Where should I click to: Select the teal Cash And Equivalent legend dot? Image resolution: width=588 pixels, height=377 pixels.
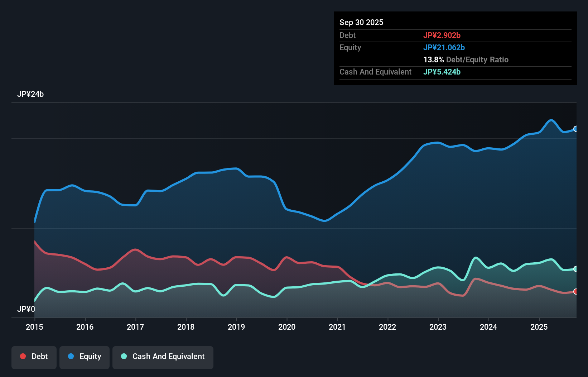point(124,356)
